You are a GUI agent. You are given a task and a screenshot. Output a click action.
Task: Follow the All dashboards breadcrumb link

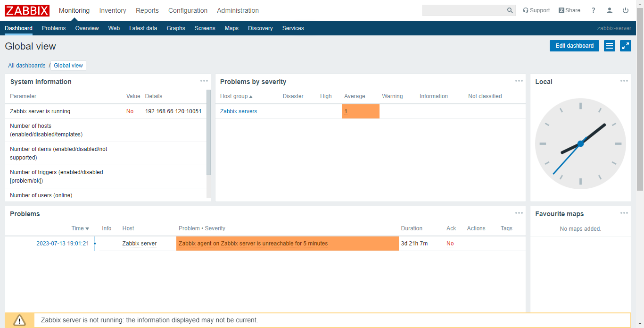point(27,66)
